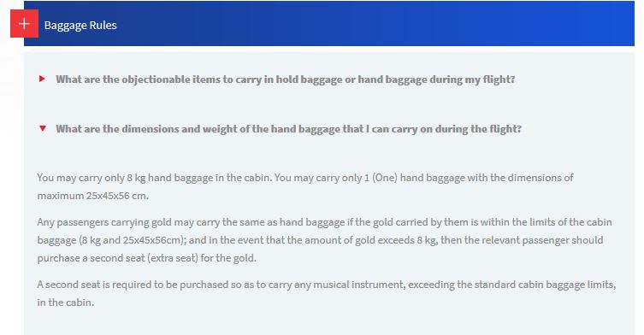
Task: Click the text "maximum 25x45x56 cm."
Action: [x=93, y=196]
